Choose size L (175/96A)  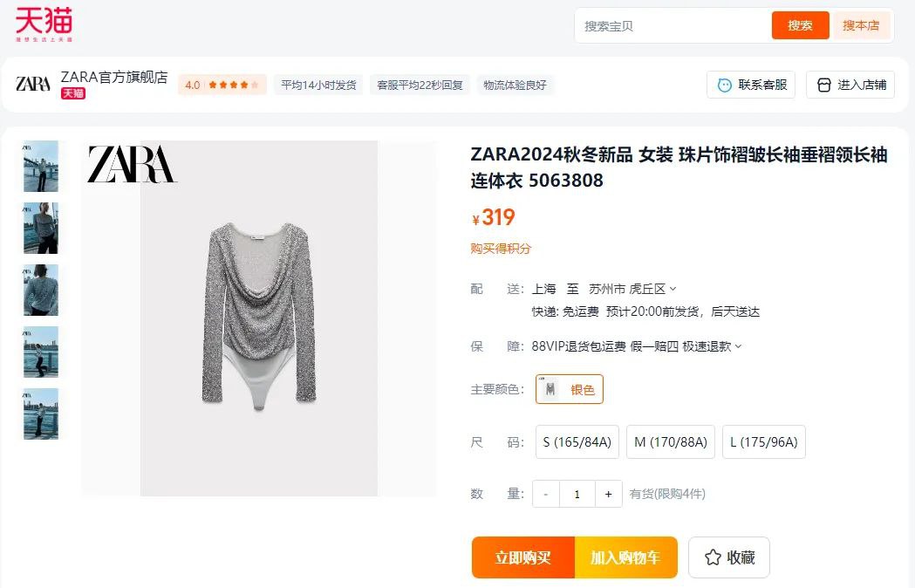coord(764,442)
